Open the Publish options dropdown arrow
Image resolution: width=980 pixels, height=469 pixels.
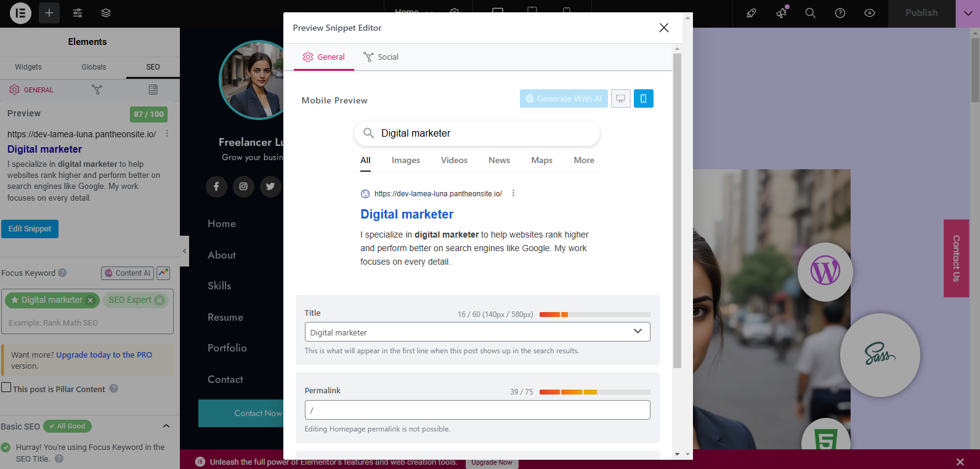click(968, 13)
